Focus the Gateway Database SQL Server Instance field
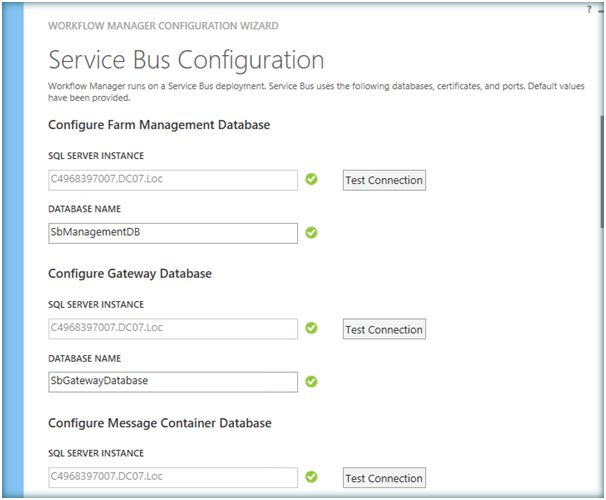The image size is (606, 500). [173, 329]
